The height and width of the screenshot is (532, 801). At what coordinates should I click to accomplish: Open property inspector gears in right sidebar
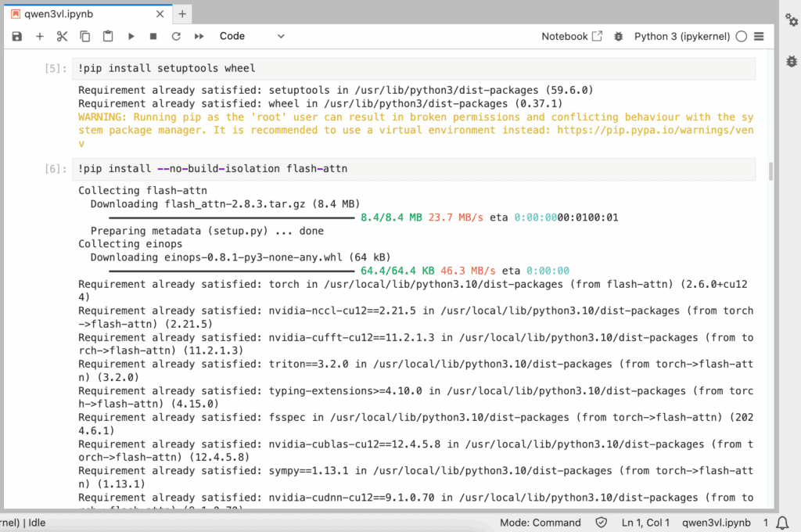point(791,20)
